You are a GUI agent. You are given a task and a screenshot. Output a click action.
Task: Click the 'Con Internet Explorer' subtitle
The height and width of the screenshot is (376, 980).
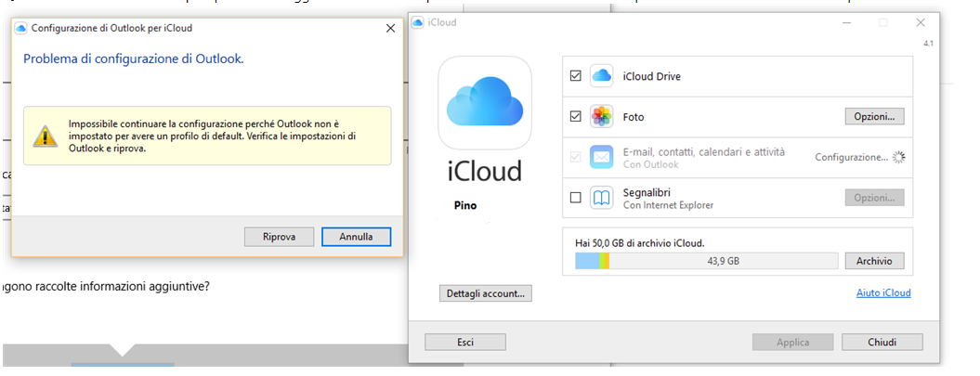click(x=668, y=205)
